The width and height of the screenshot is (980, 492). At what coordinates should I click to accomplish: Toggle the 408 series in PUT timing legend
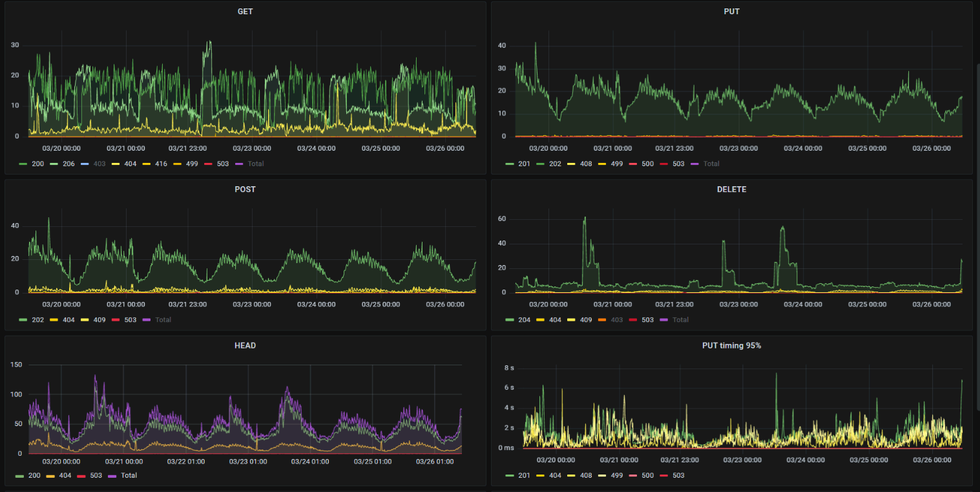pyautogui.click(x=586, y=475)
